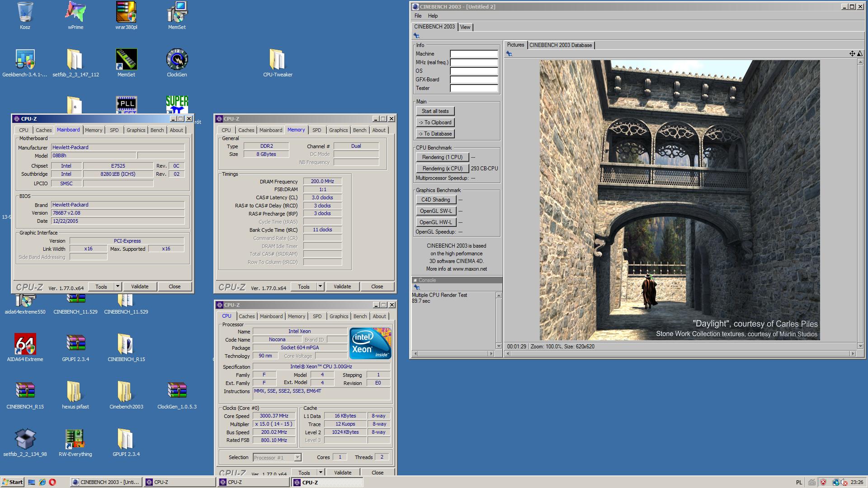Expand Tools dropdown arrow in Memory CPU-Z window
Viewport: 868px width, 488px height.
320,286
